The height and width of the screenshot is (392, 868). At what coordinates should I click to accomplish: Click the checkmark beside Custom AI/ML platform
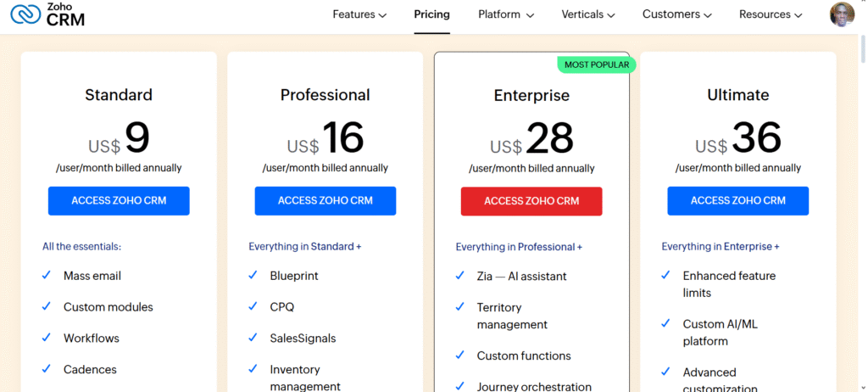coord(666,323)
